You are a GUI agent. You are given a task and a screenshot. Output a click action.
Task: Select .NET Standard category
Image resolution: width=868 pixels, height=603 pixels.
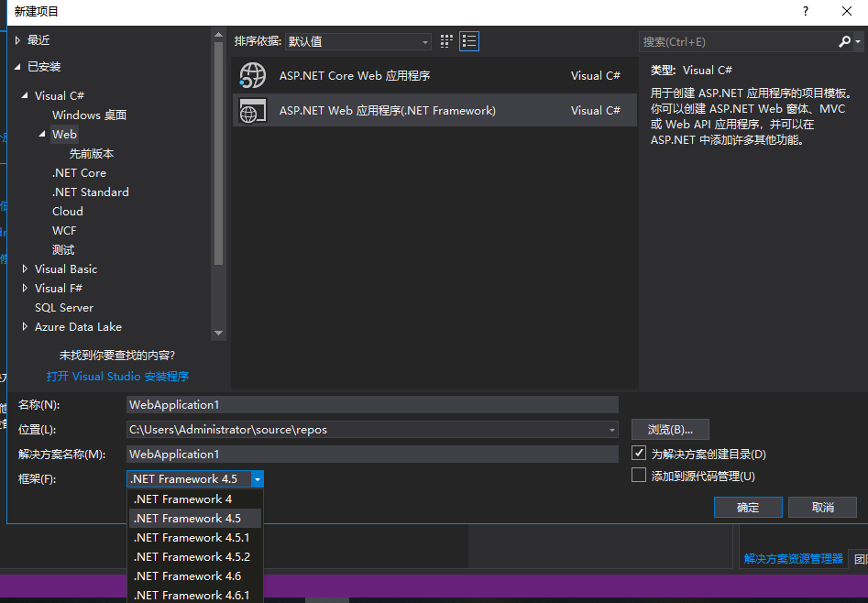[90, 192]
